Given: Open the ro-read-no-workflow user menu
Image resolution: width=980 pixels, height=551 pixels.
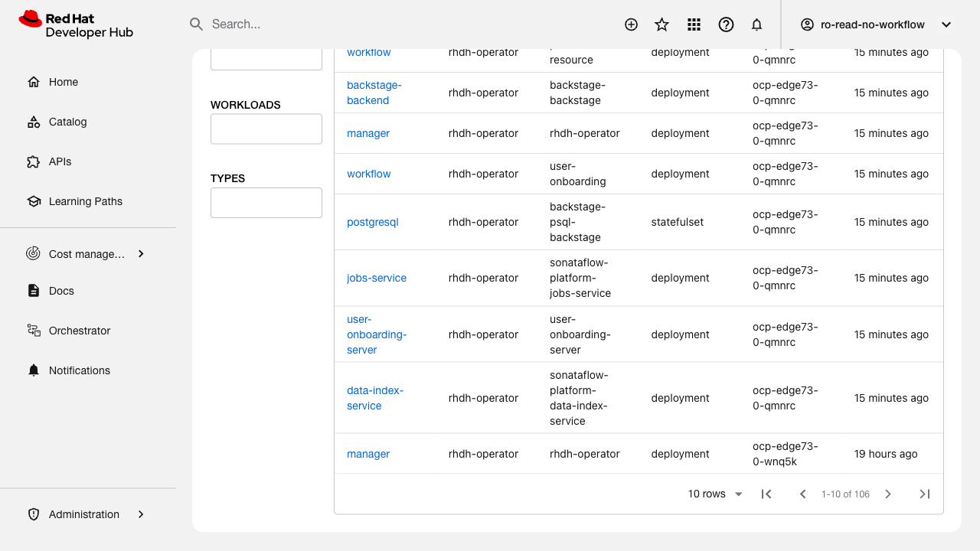Looking at the screenshot, I should 875,24.
